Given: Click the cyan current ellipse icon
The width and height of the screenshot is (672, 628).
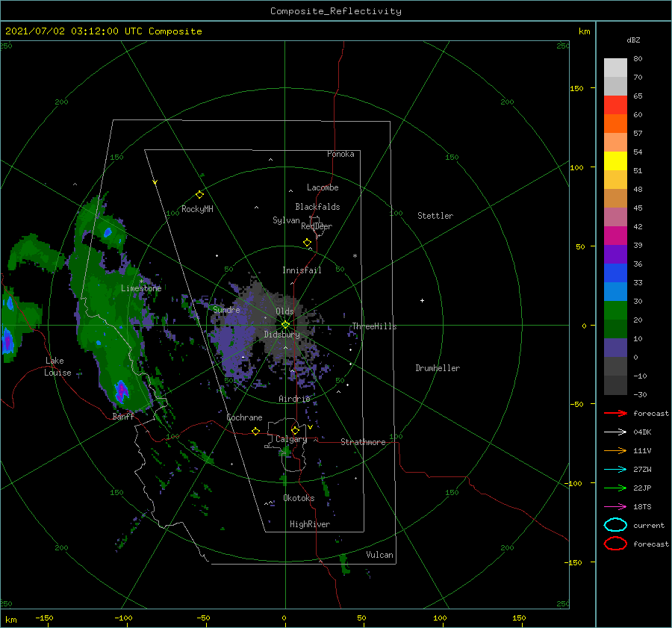Looking at the screenshot, I should coord(615,525).
